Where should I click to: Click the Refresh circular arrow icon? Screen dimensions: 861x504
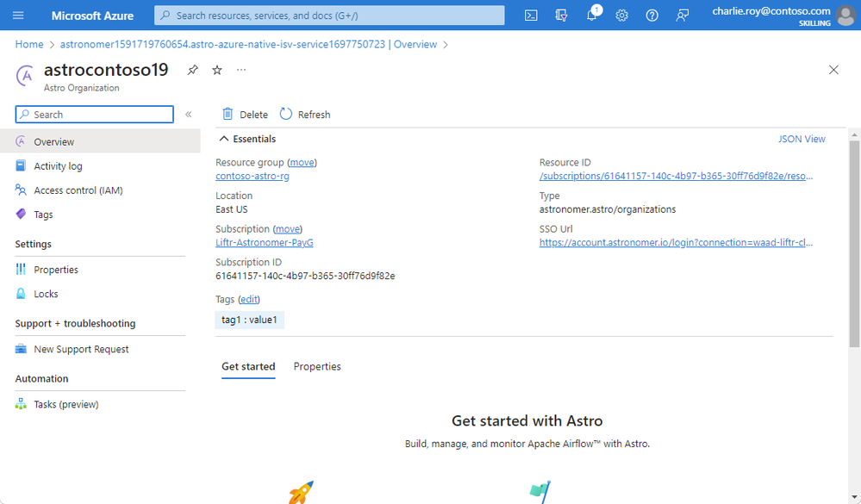(285, 114)
